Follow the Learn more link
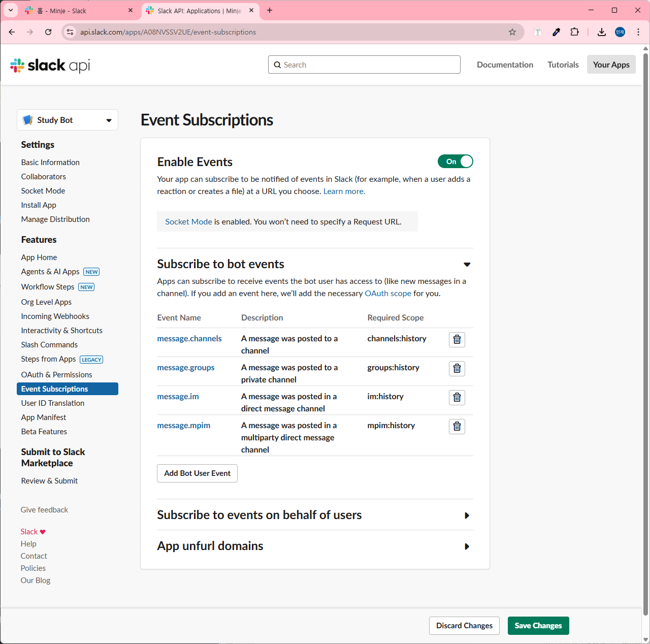Image resolution: width=650 pixels, height=644 pixels. [344, 191]
